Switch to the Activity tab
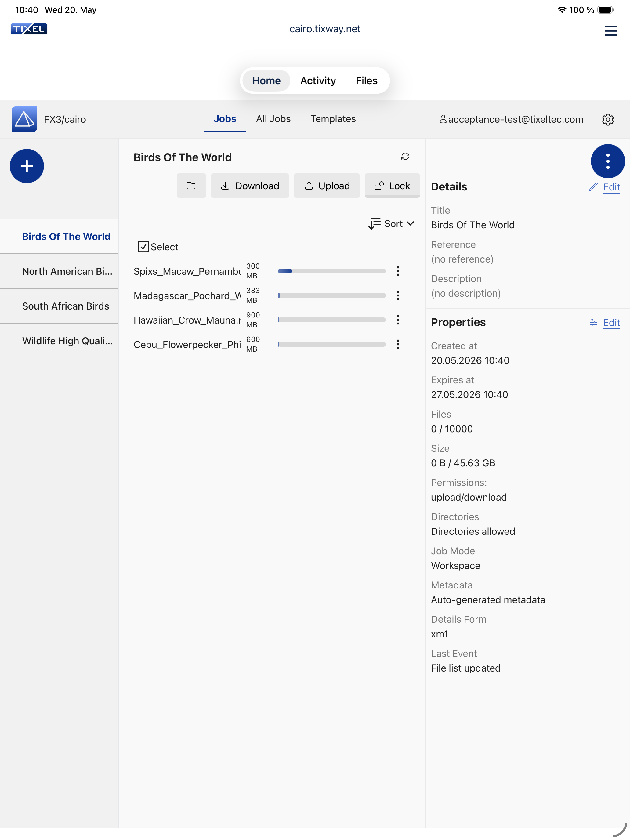This screenshot has width=630, height=840. [318, 81]
